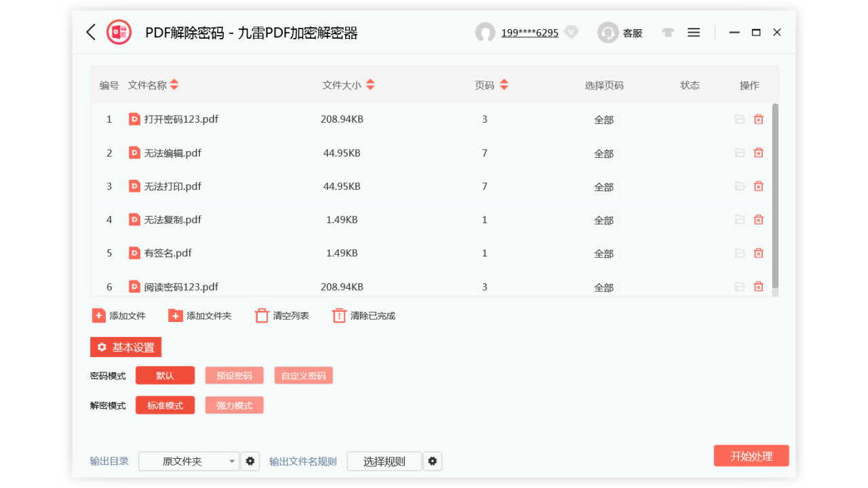
Task: Click the 客服 customer service icon
Action: pos(608,32)
